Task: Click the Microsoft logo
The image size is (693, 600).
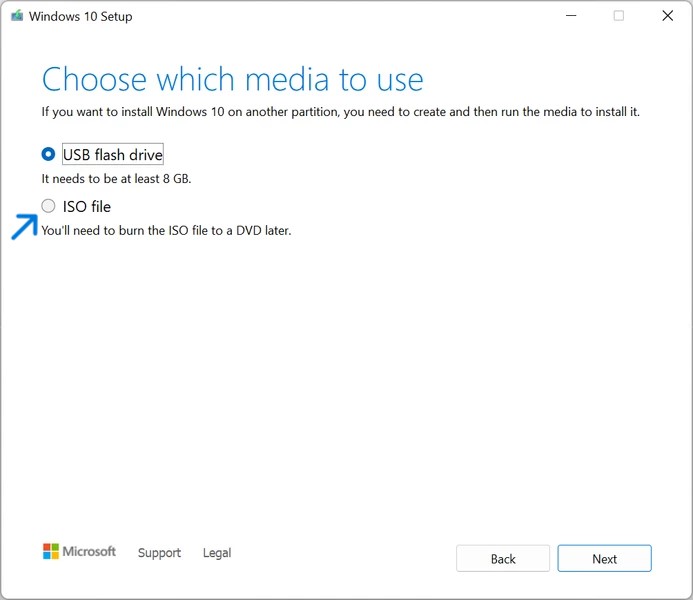Action: tap(79, 551)
